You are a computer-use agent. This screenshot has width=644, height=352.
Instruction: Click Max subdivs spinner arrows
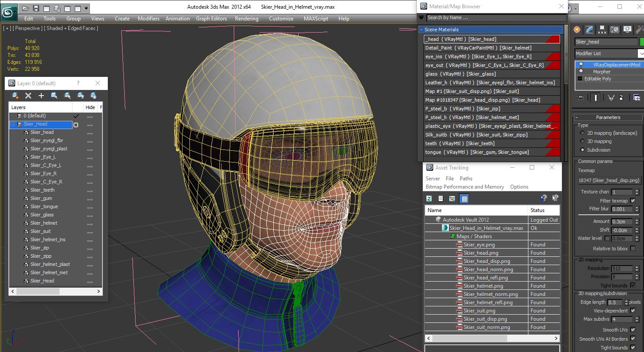(637, 319)
